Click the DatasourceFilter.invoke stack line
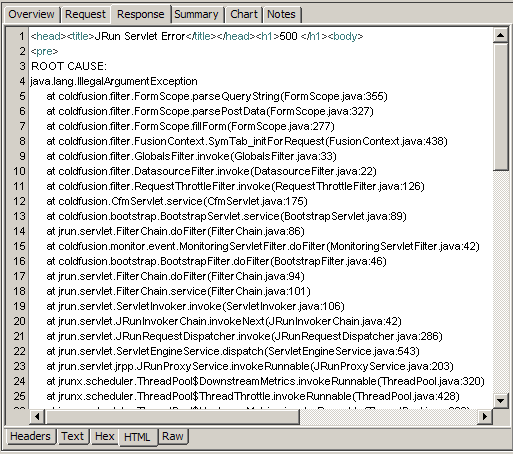The height and width of the screenshot is (454, 513). (x=211, y=171)
